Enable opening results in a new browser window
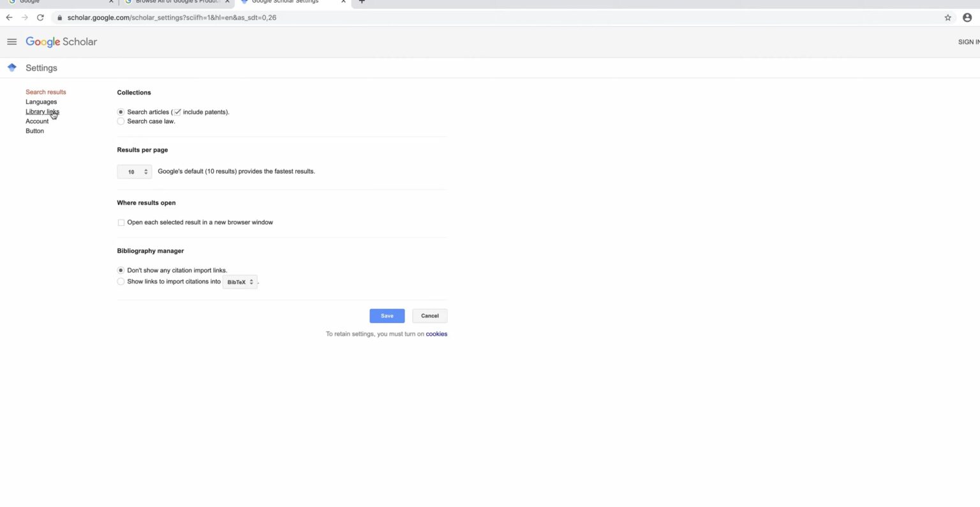Screen dimensions: 980x507 click(121, 222)
